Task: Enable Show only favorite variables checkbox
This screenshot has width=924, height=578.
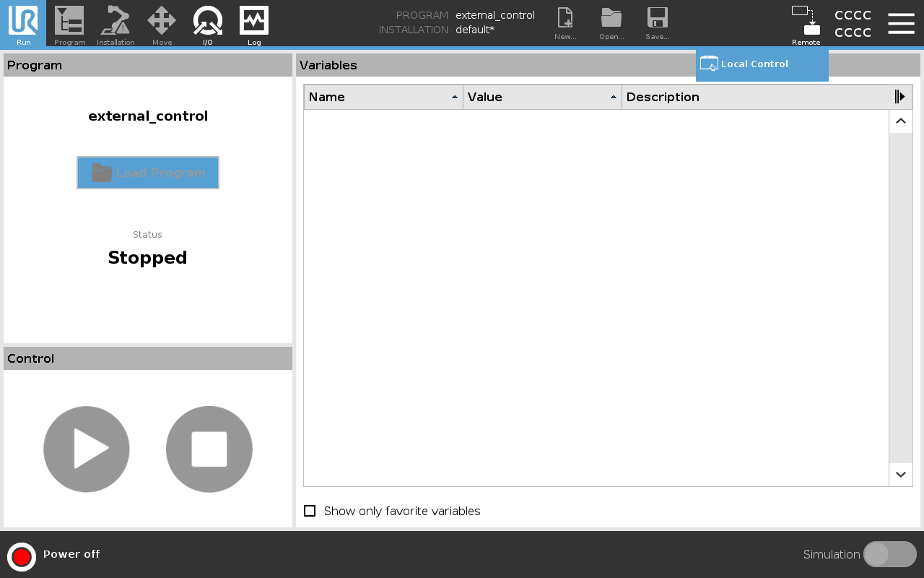Action: tap(310, 511)
